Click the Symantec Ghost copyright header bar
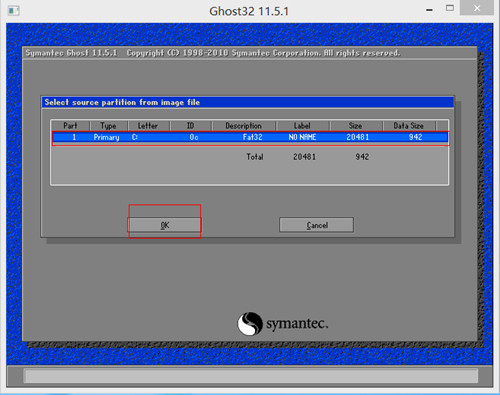This screenshot has height=395, width=500. (x=250, y=53)
